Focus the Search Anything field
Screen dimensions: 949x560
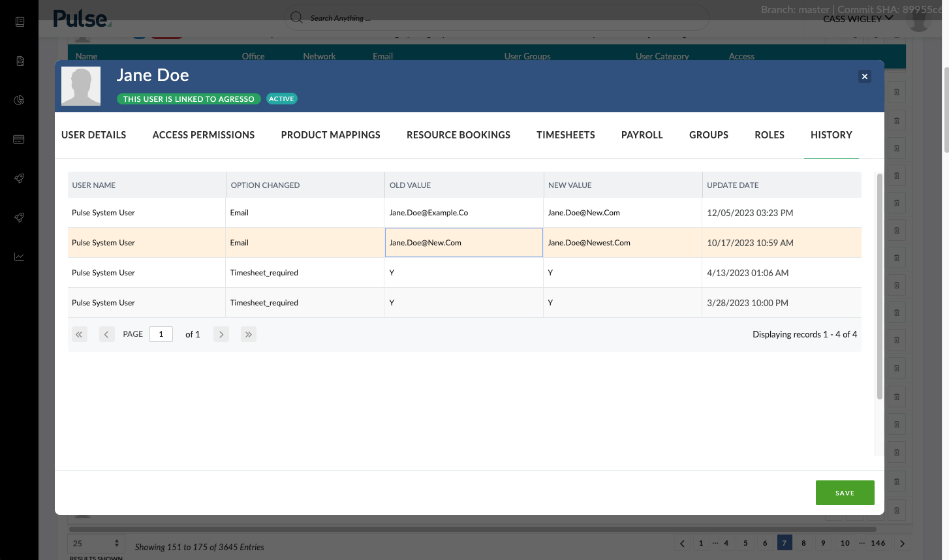[x=497, y=18]
